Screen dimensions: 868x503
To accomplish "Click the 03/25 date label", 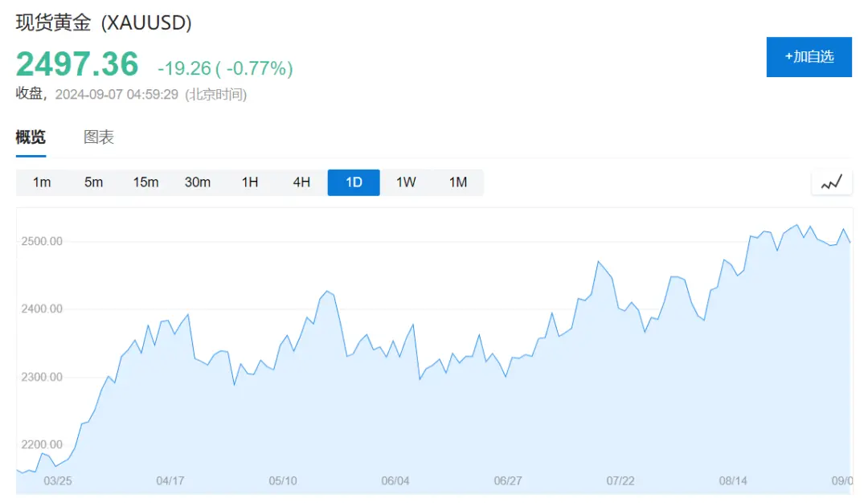I will coord(58,481).
